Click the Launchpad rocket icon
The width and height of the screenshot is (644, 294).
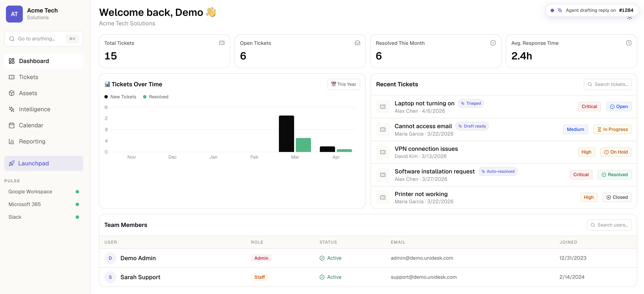point(11,163)
